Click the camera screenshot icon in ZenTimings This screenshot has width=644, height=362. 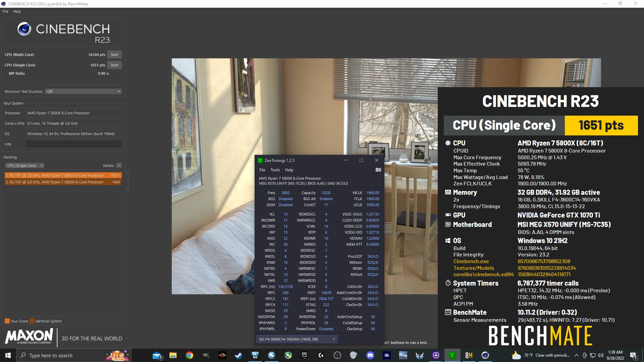point(378,170)
